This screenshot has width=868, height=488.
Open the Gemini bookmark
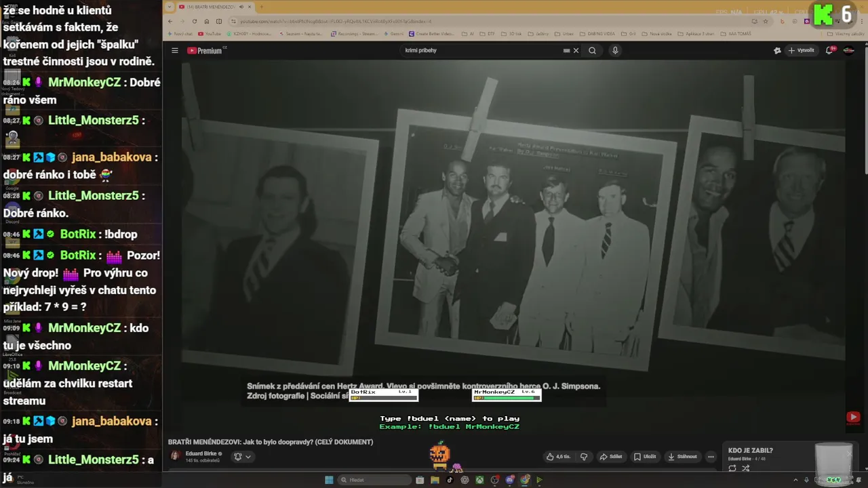(395, 33)
